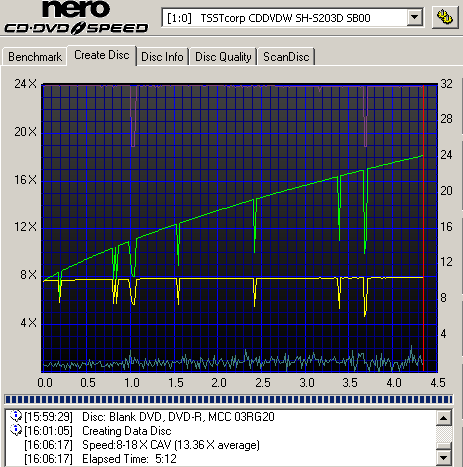Click the red end marker on graph
463x467 pixels.
click(x=423, y=228)
